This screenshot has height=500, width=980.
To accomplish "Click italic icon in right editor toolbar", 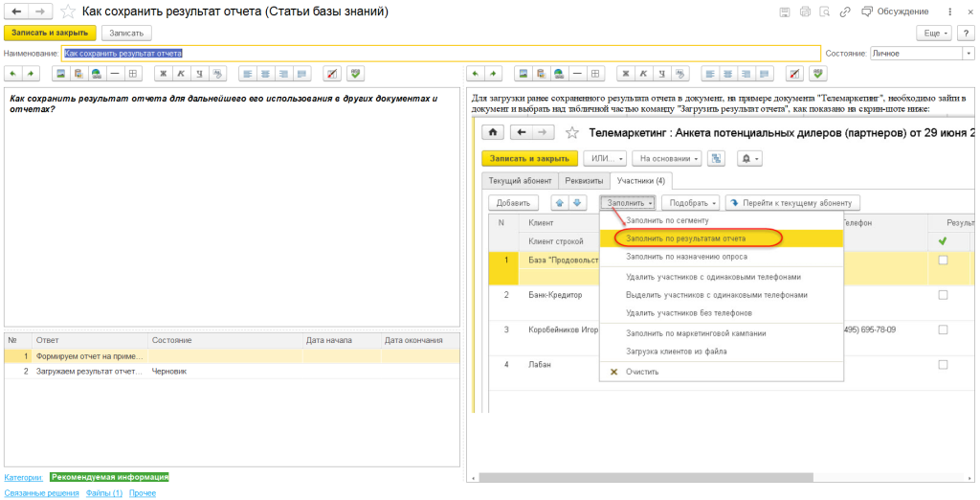I will [641, 74].
